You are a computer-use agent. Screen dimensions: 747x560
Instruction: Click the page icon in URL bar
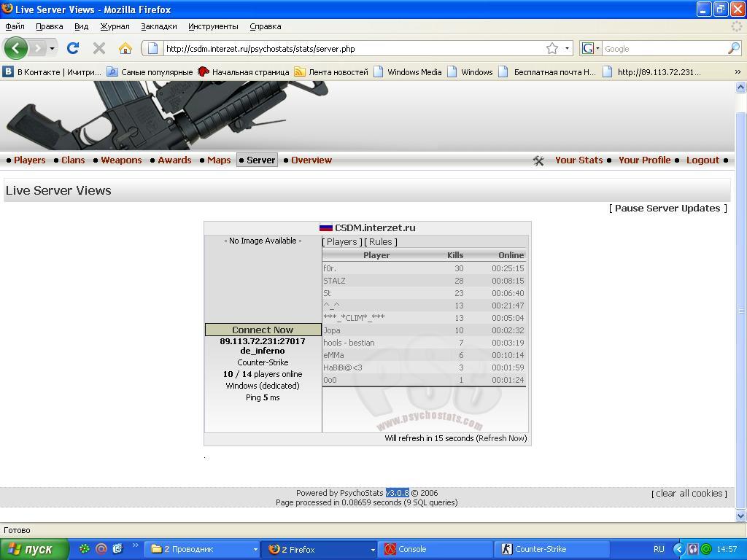click(x=152, y=48)
